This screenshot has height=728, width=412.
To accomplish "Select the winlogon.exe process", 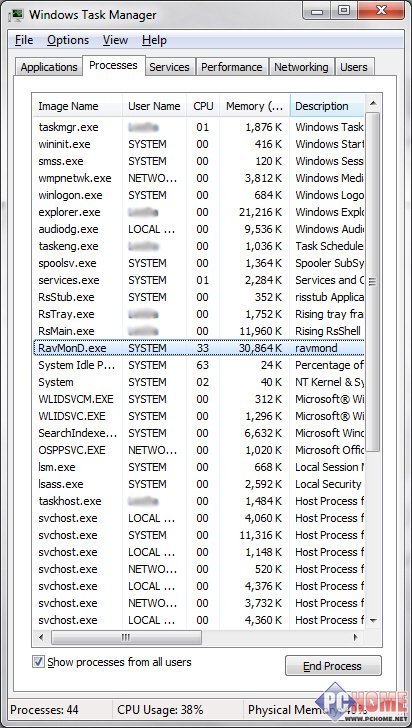I will tap(199, 195).
